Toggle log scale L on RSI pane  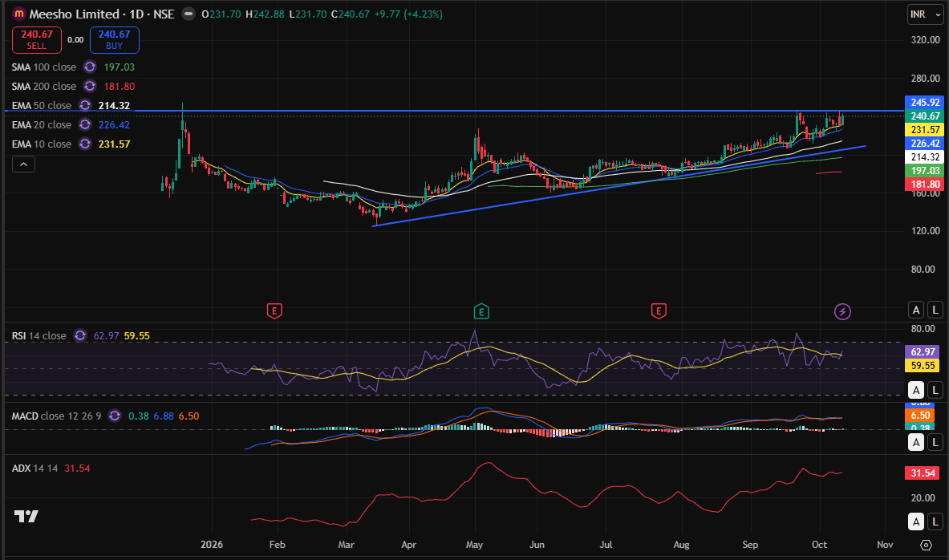(935, 390)
